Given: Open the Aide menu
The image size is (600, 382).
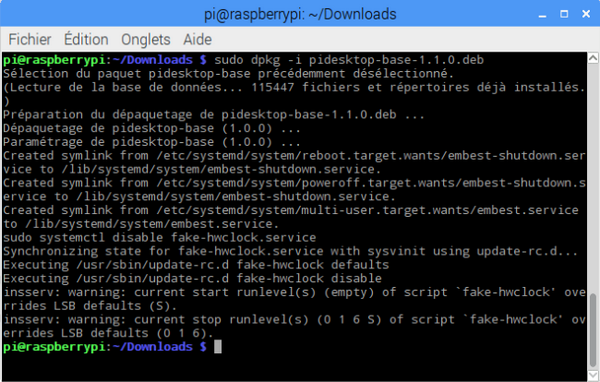Looking at the screenshot, I should click(197, 39).
